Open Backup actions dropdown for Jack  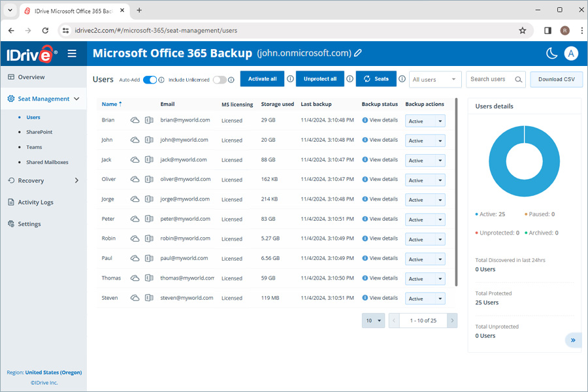425,161
